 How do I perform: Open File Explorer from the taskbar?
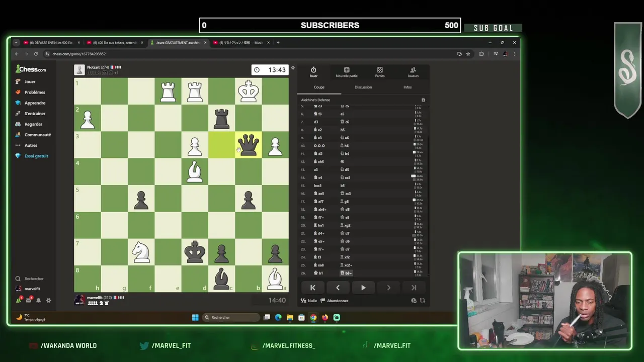click(290, 317)
